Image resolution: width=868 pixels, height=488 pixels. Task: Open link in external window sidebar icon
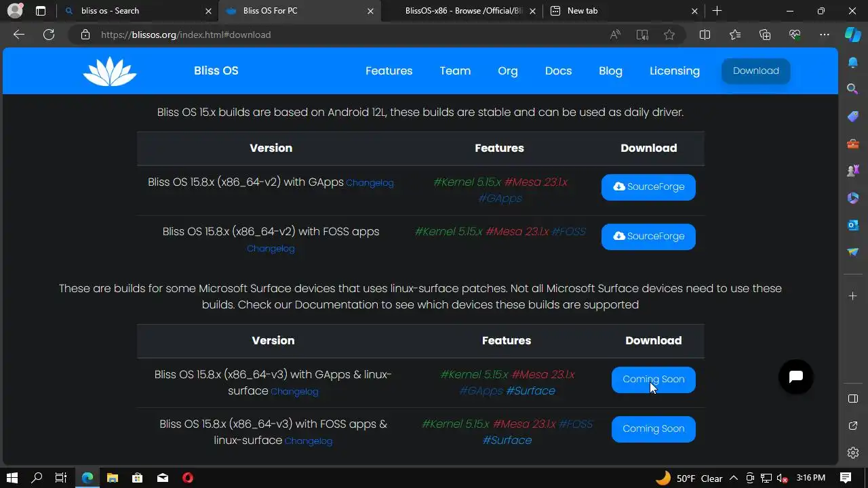(x=853, y=426)
